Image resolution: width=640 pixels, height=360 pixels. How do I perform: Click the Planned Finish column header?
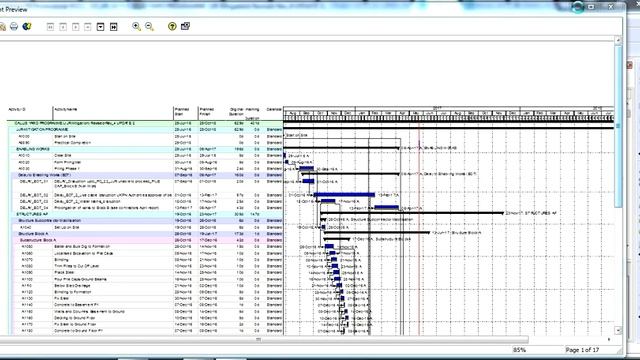coord(207,111)
